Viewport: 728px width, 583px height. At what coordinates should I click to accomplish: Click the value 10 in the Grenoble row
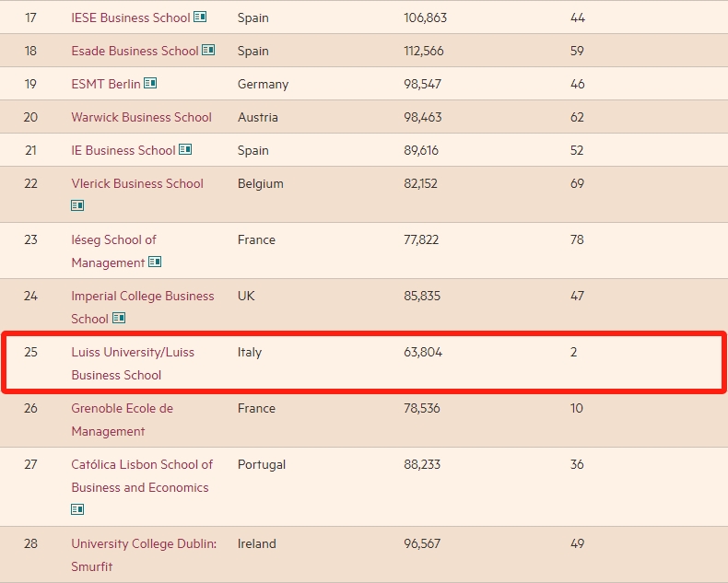(x=577, y=408)
